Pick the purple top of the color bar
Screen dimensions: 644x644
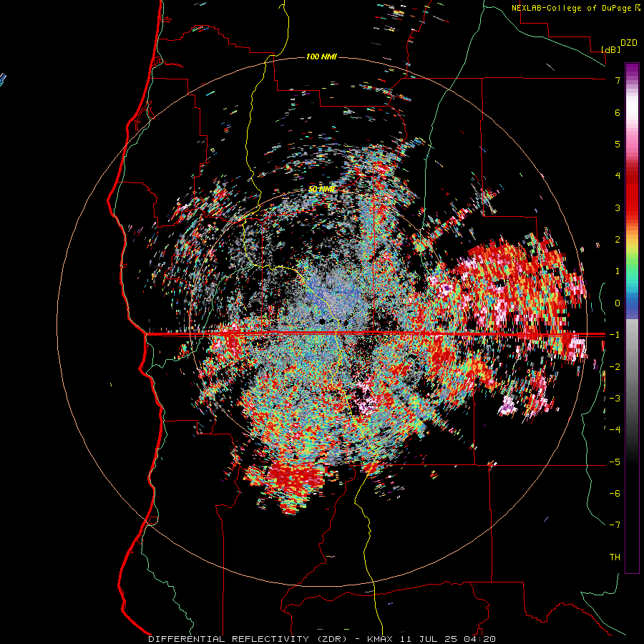[632, 69]
